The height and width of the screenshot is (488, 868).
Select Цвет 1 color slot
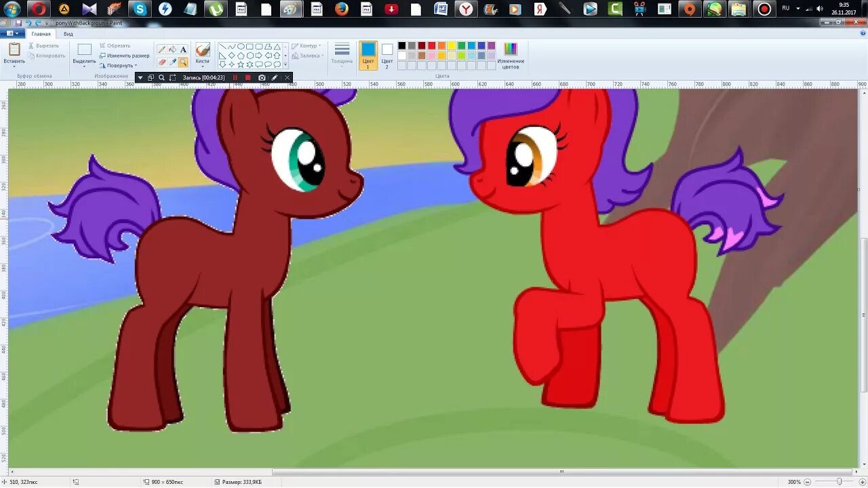tap(368, 55)
